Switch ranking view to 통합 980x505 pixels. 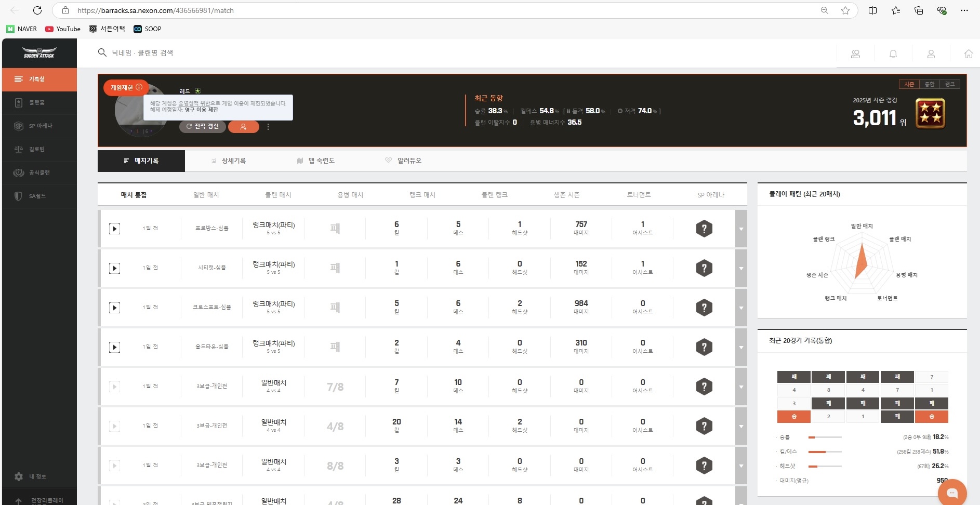[929, 84]
